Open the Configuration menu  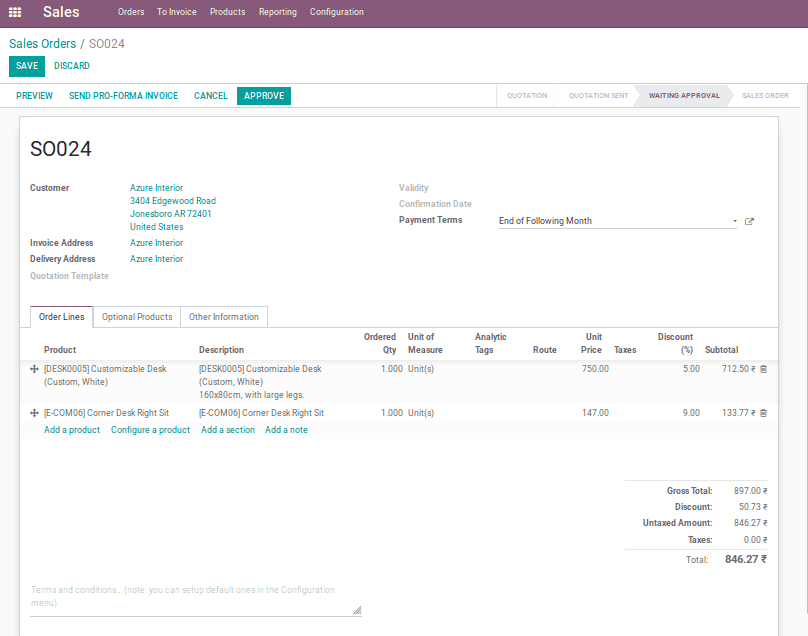(336, 12)
